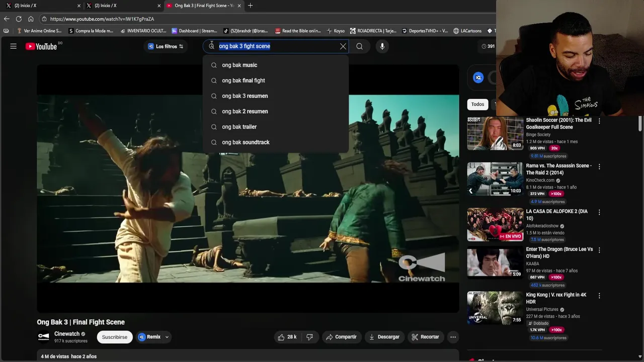Open Los filtros filter options
This screenshot has width=644, height=362.
166,46
